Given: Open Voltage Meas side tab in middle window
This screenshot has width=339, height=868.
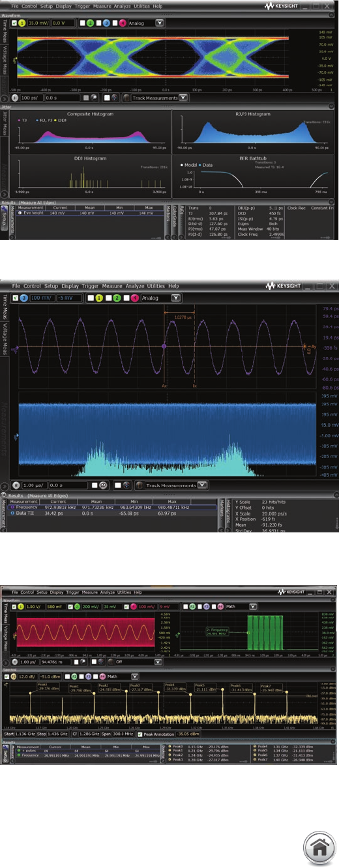Looking at the screenshot, I should (5, 338).
